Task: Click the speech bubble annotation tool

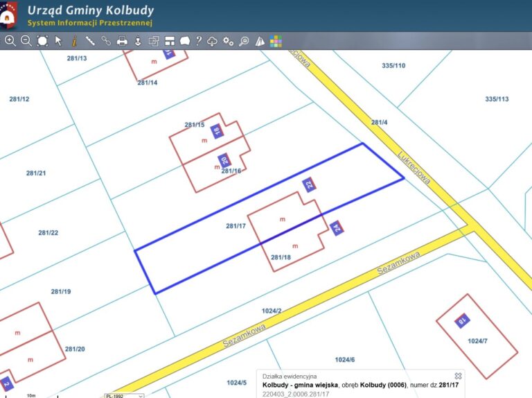Action: click(185, 41)
